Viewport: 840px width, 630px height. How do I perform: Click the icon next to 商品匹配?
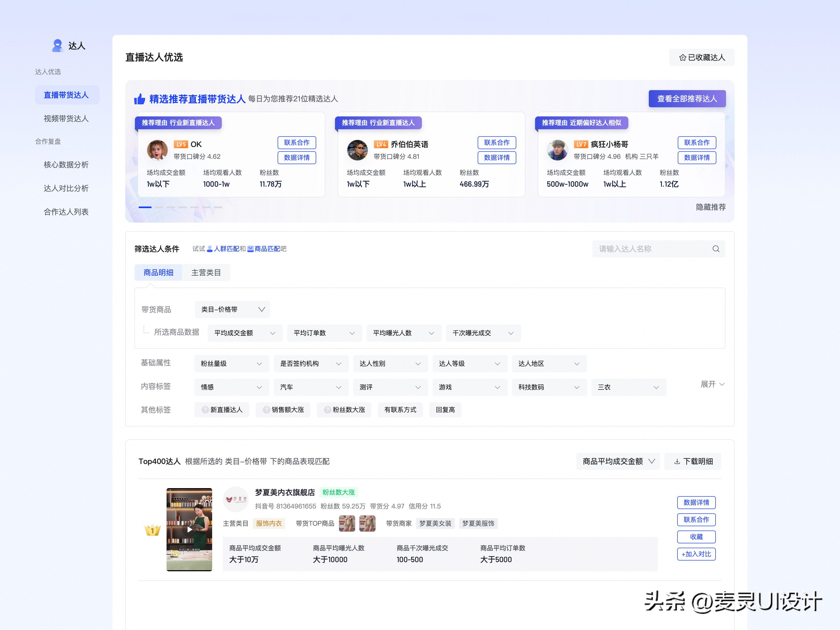[x=250, y=249]
